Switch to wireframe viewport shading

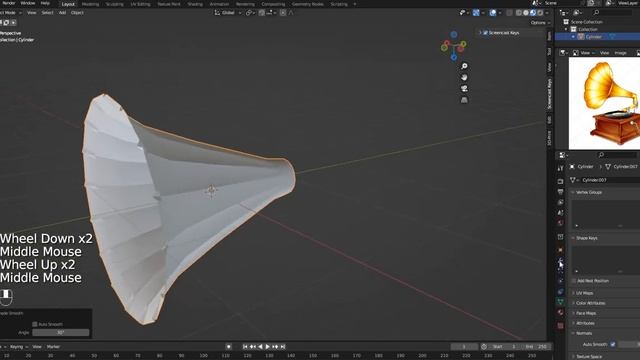(x=519, y=13)
